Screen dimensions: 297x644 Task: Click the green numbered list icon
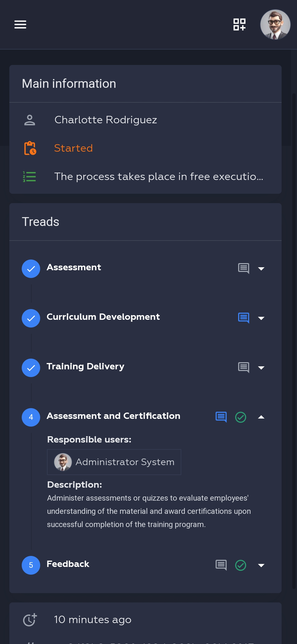click(29, 176)
